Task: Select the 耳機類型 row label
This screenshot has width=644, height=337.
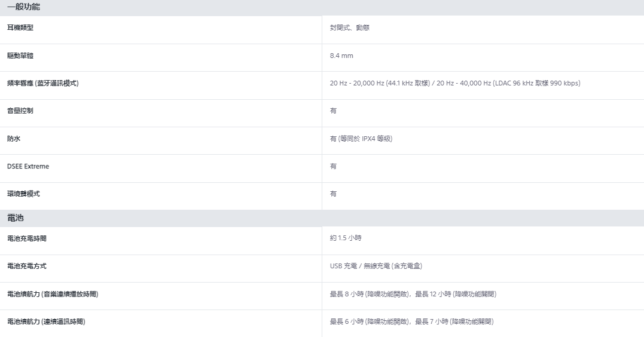Action: pos(20,28)
